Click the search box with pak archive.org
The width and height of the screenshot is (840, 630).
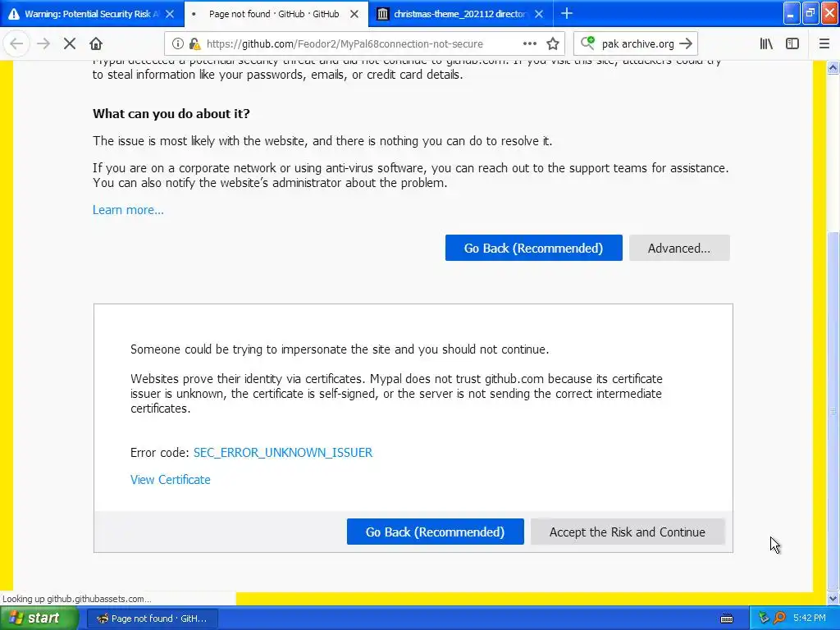[x=637, y=44]
